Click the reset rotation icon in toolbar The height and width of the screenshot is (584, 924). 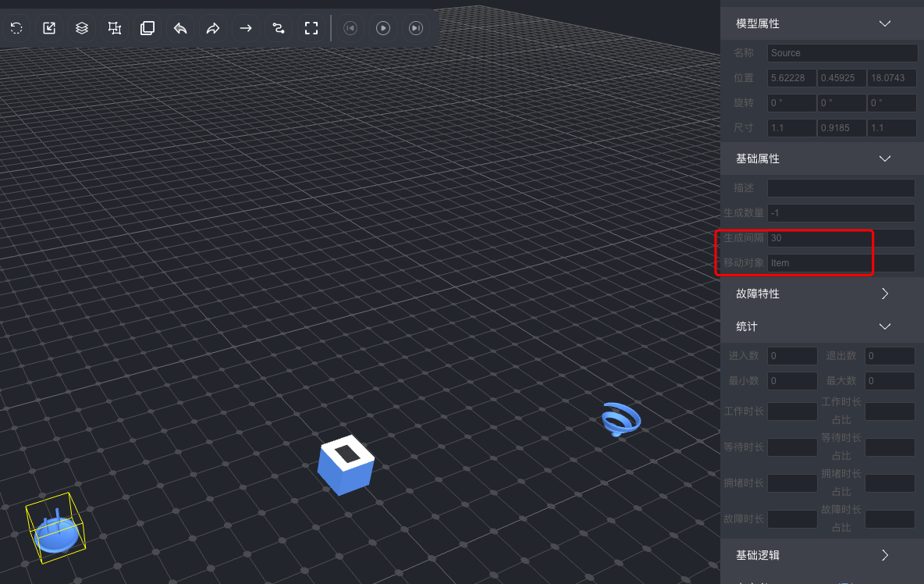click(x=16, y=28)
